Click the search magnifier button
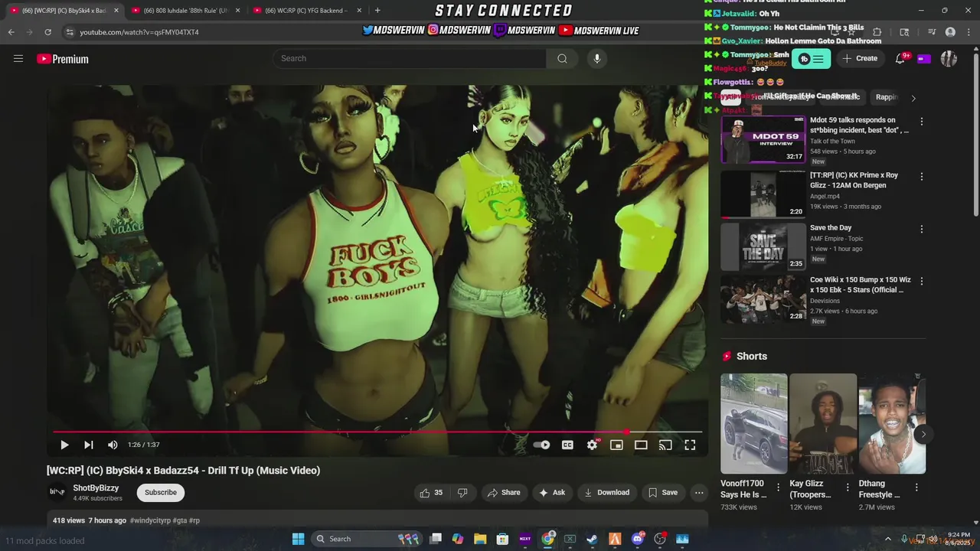Image resolution: width=980 pixels, height=551 pixels. pyautogui.click(x=562, y=59)
